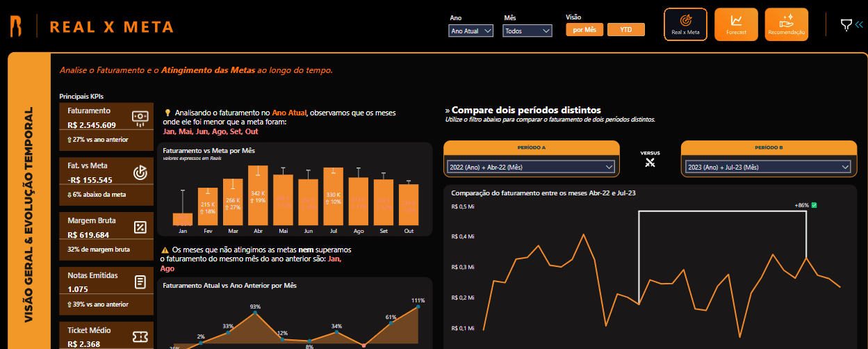Screen dimensions: 868x349
Task: Open the Real x Meta page
Action: click(x=685, y=25)
